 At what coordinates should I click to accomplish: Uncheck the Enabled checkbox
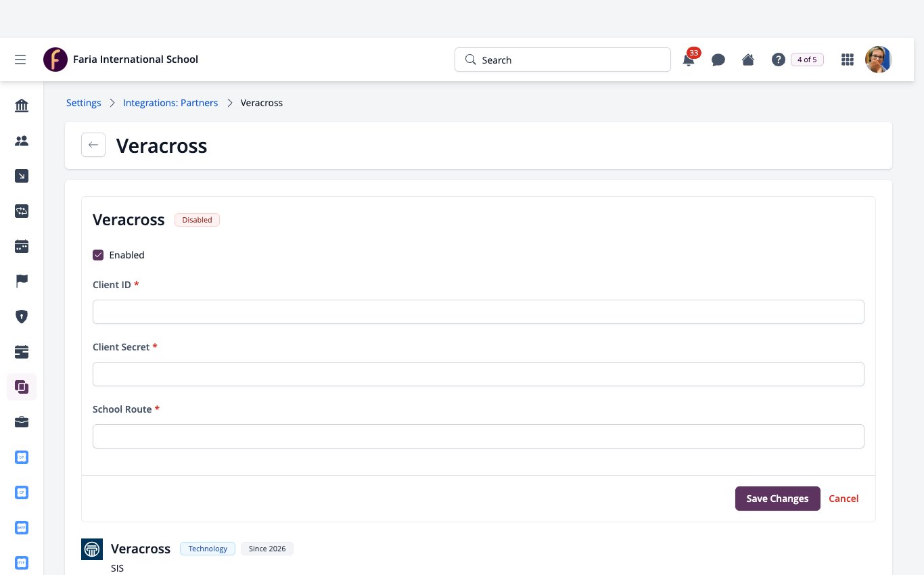pos(98,255)
